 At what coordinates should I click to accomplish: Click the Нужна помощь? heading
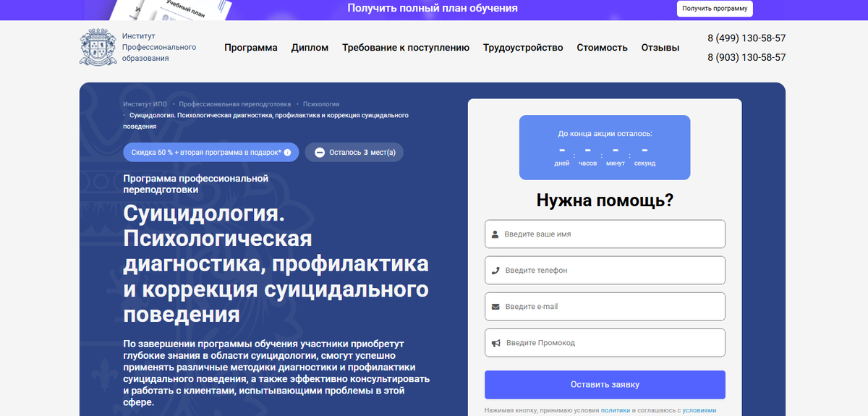click(605, 200)
